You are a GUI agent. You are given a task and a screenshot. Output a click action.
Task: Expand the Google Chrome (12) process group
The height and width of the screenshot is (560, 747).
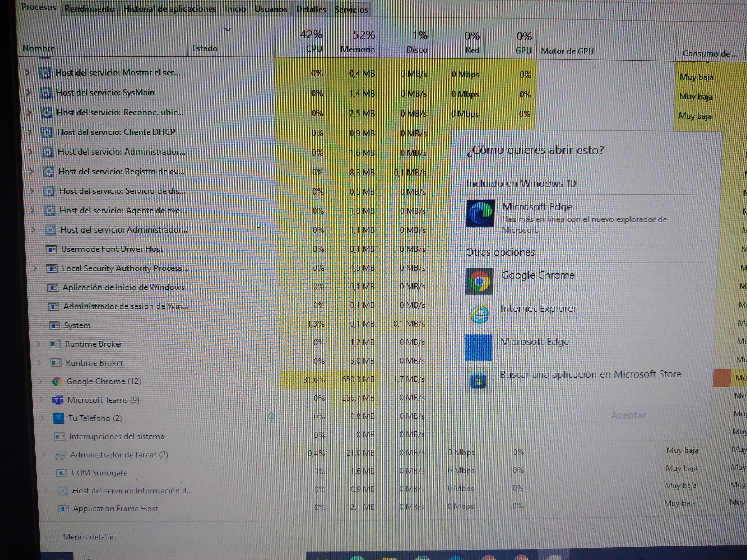click(40, 381)
